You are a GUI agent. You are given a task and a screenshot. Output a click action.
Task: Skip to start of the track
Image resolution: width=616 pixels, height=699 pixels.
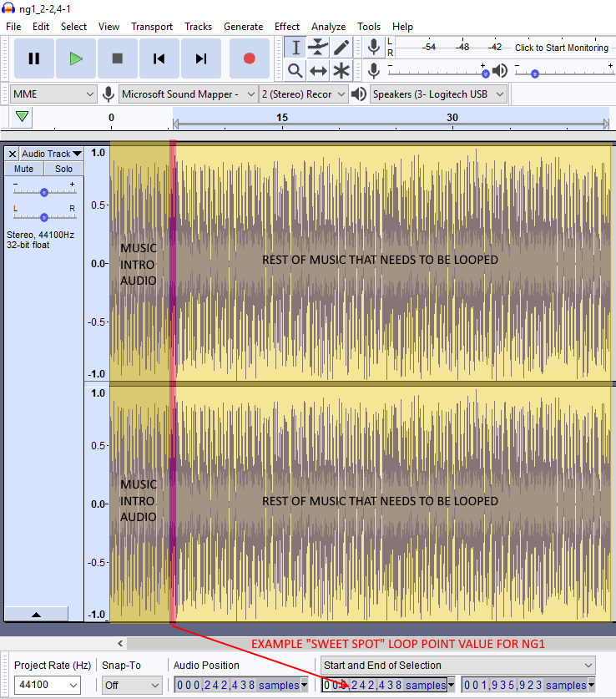point(159,58)
